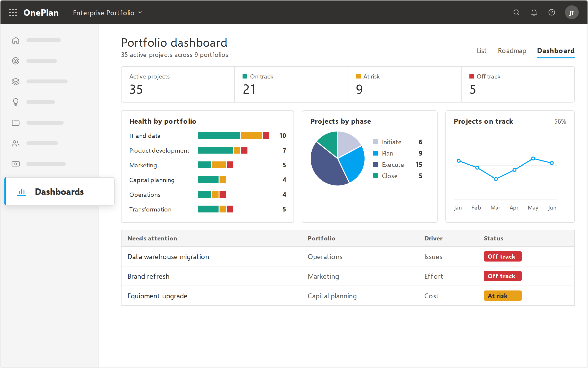
Task: Click the At risk summary card
Action: (405, 84)
